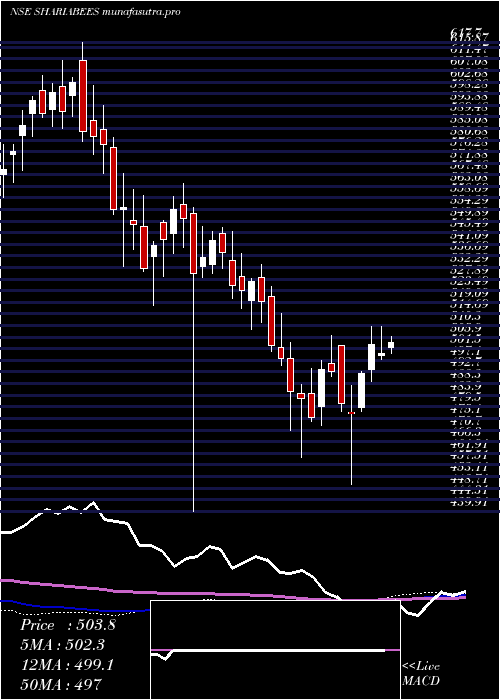Select the Price : 503.8 readout
Screen dimensions: 500x700
tap(68, 625)
